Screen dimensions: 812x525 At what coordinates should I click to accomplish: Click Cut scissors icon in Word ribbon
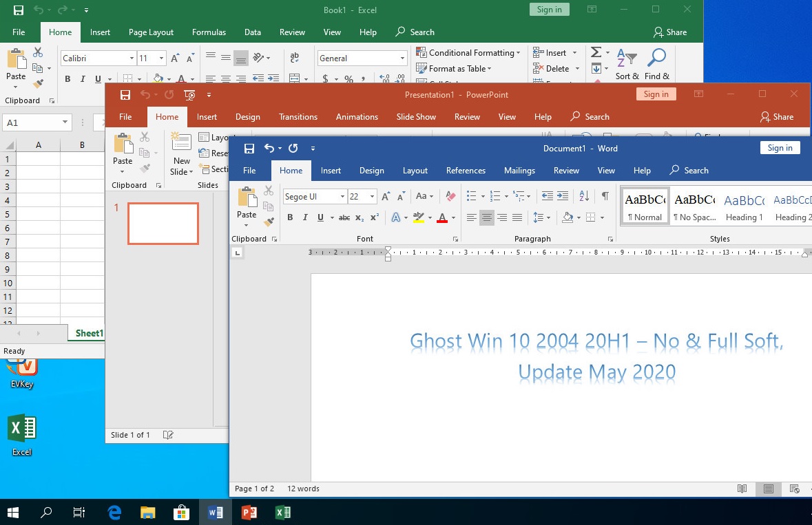coord(268,191)
